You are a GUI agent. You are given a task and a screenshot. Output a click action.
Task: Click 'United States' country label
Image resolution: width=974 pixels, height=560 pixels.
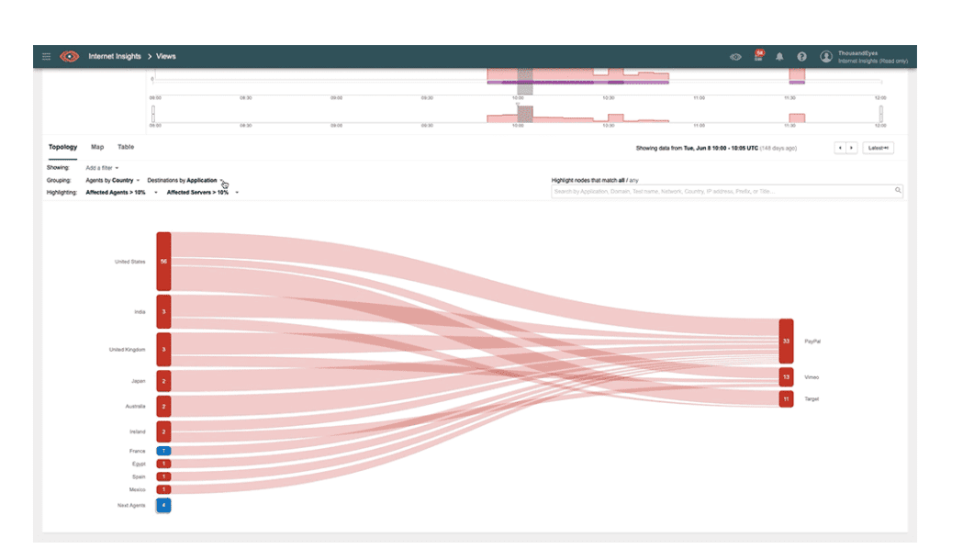(x=129, y=262)
